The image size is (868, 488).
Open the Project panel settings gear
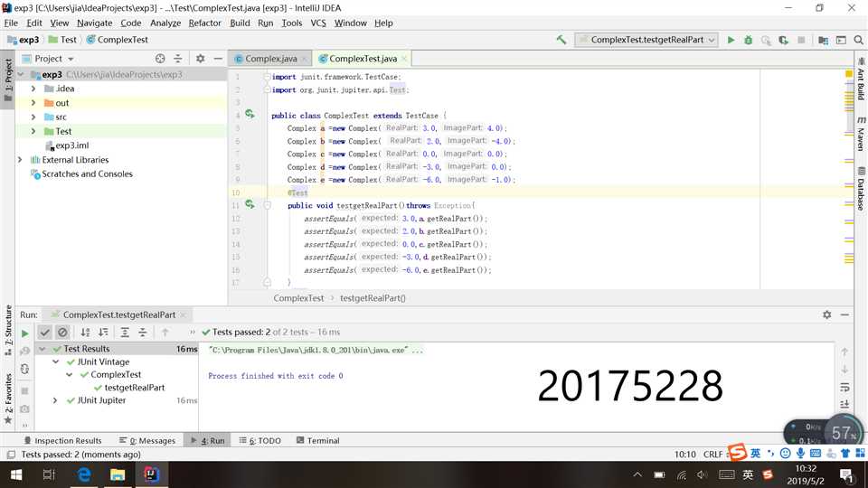[201, 58]
